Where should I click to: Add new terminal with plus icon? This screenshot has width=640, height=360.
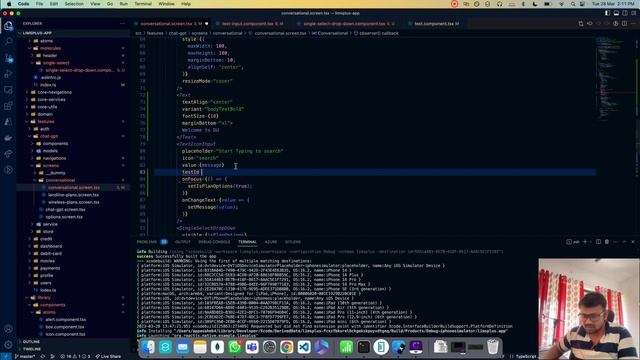tap(585, 242)
